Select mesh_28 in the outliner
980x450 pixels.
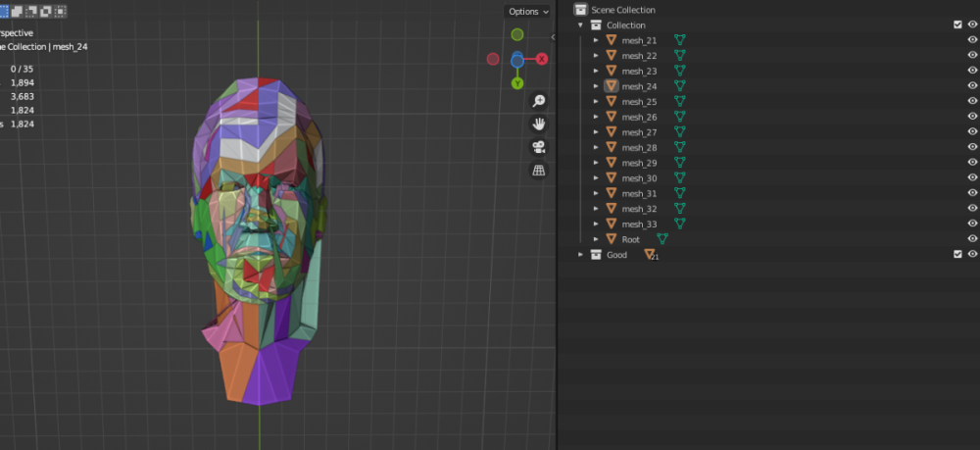[639, 148]
